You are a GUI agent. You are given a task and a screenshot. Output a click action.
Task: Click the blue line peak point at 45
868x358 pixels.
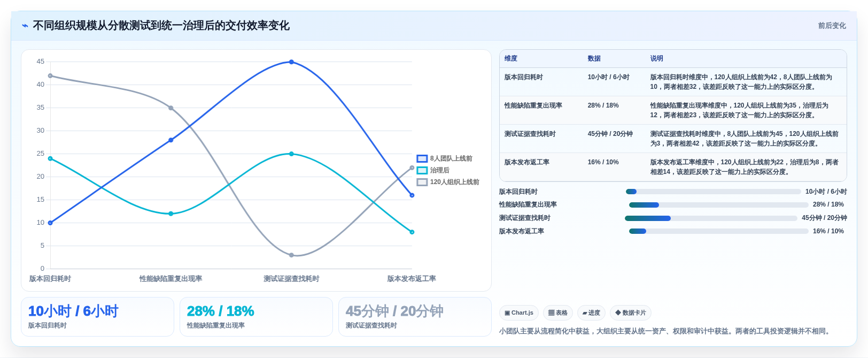coord(291,62)
